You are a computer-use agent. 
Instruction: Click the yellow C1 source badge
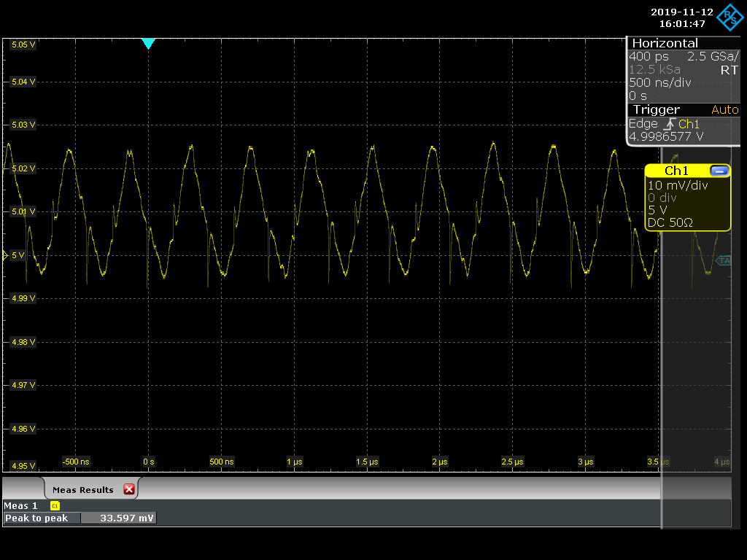click(55, 506)
